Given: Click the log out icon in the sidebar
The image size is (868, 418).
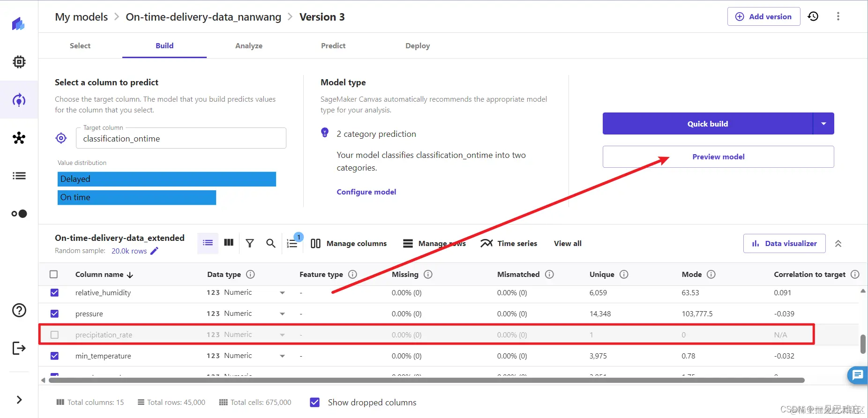Looking at the screenshot, I should [19, 348].
